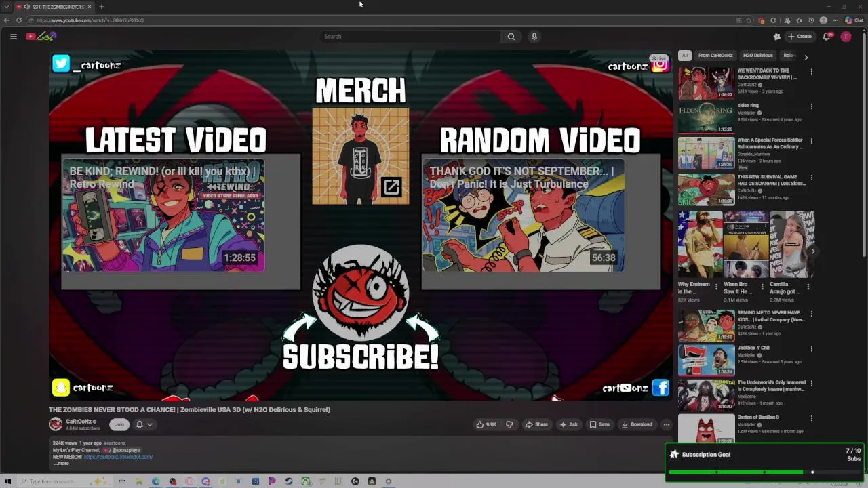The width and height of the screenshot is (868, 488).
Task: Select the From CaRtOoNz chip
Action: 715,56
